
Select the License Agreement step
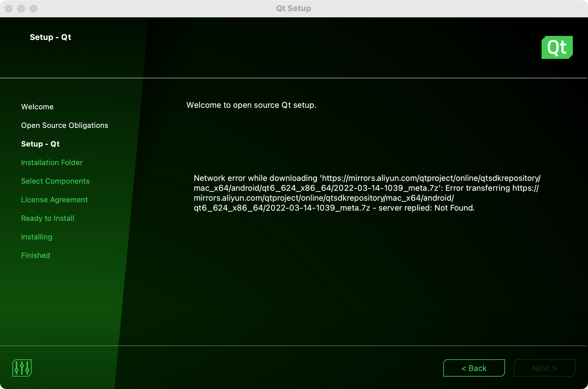[54, 200]
